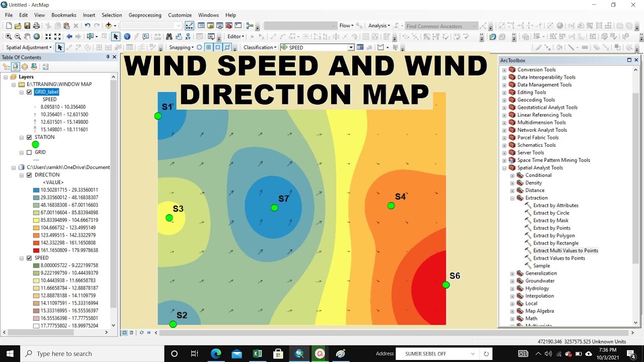This screenshot has height=362, width=644.
Task: Open the SPEED layer combo box
Action: point(317,47)
